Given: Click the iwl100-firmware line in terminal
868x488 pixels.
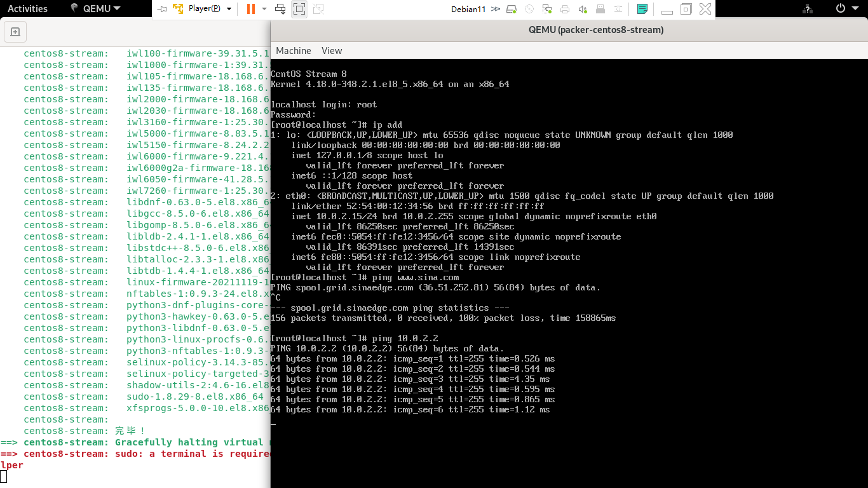Looking at the screenshot, I should [x=147, y=53].
